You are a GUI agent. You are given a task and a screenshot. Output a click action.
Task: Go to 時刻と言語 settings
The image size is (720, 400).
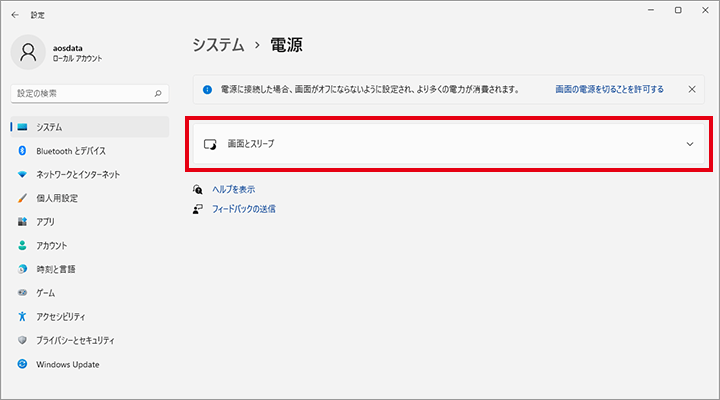point(55,269)
